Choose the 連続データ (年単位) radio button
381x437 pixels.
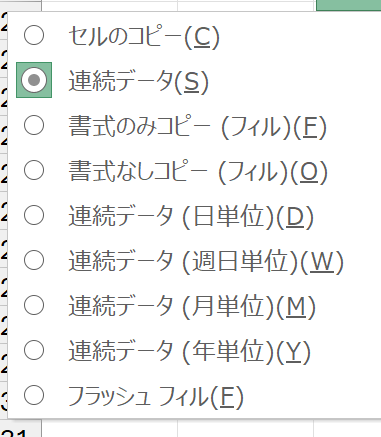coord(34,350)
